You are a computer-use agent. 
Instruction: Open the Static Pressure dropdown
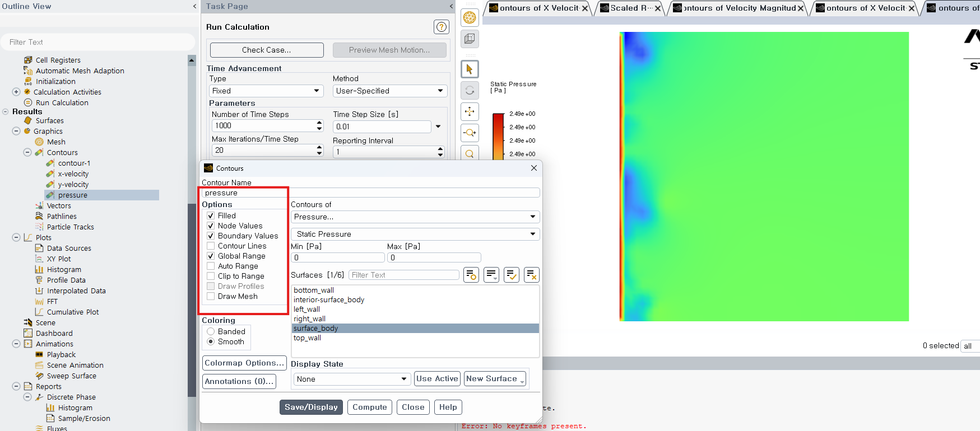click(x=415, y=234)
